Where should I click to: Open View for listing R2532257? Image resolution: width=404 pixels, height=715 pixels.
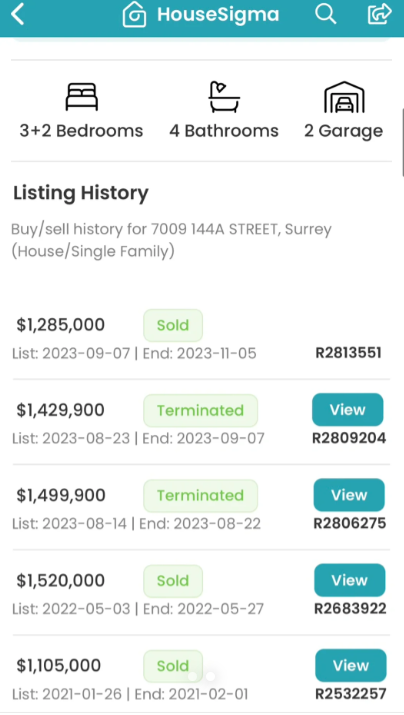click(351, 666)
